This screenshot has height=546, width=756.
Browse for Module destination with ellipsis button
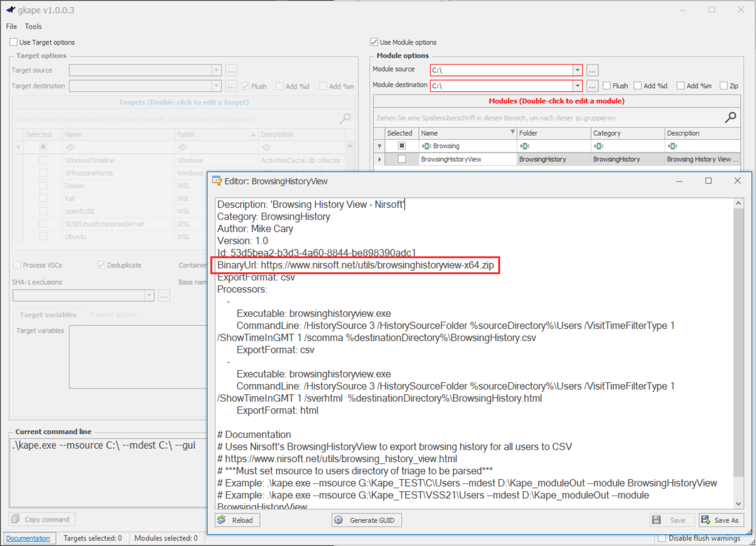pyautogui.click(x=592, y=86)
